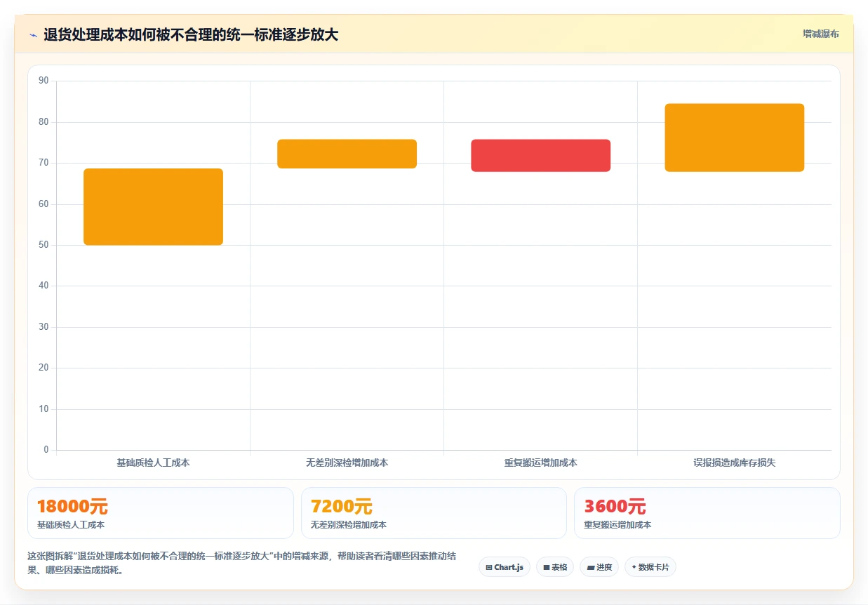Click the 表格 tag chip
868x605 pixels.
(x=555, y=567)
